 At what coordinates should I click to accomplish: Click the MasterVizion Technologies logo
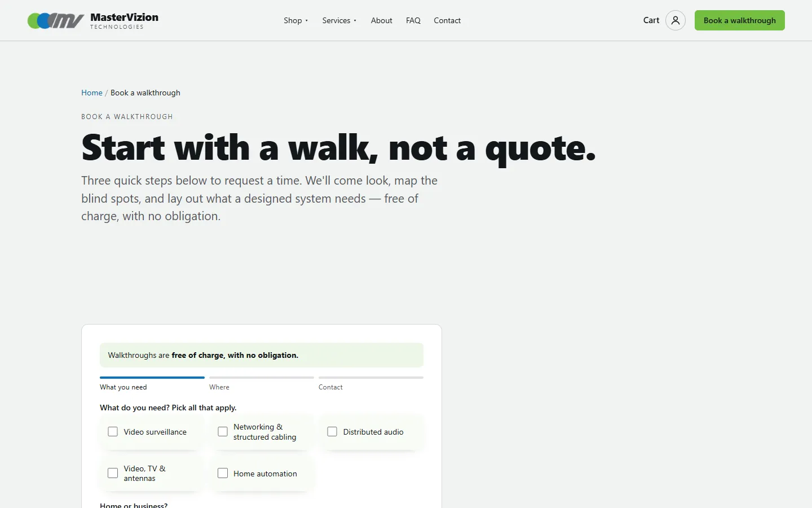point(93,21)
